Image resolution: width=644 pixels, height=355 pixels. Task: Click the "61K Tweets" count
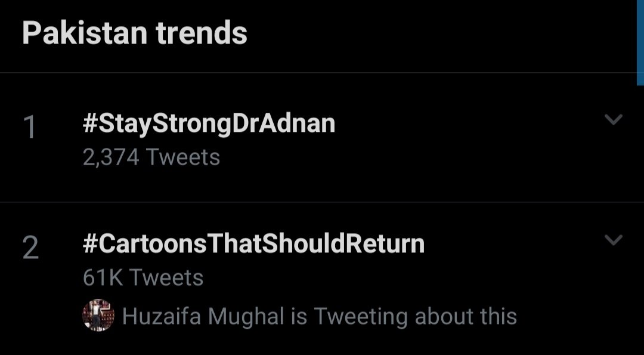coord(143,278)
